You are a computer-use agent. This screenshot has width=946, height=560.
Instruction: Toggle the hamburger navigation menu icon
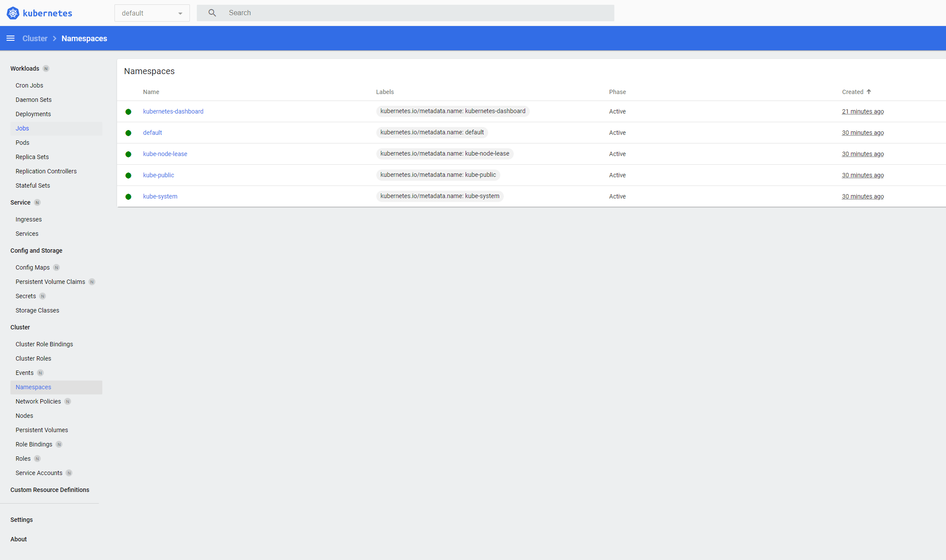pyautogui.click(x=10, y=39)
